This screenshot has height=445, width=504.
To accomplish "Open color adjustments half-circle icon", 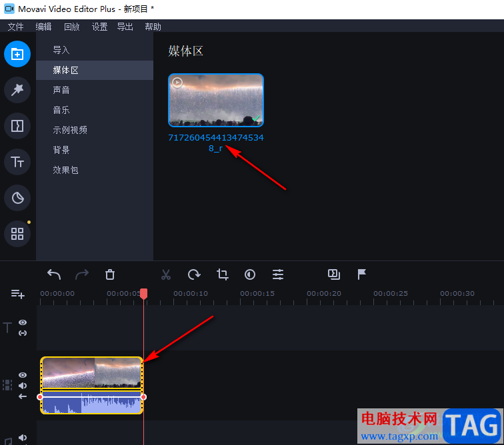I will point(250,274).
